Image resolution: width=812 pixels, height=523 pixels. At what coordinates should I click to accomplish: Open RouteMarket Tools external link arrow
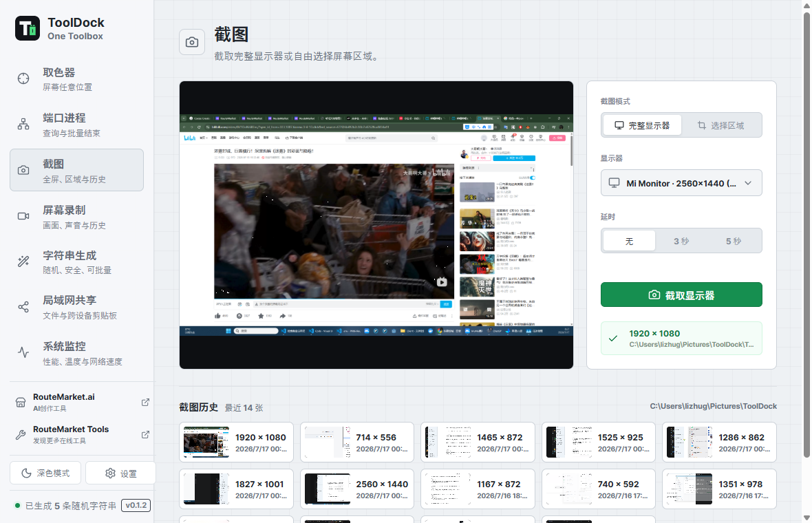(x=145, y=435)
